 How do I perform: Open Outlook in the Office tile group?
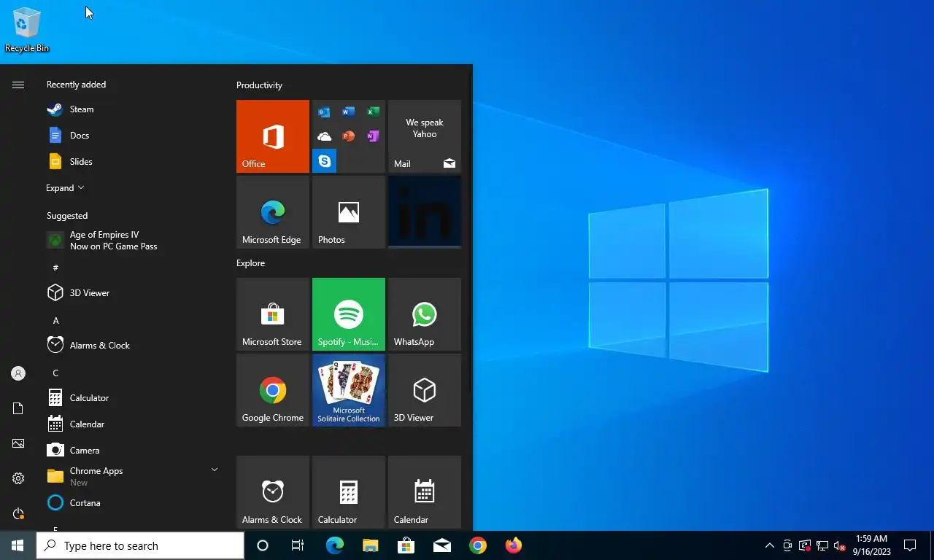(325, 112)
